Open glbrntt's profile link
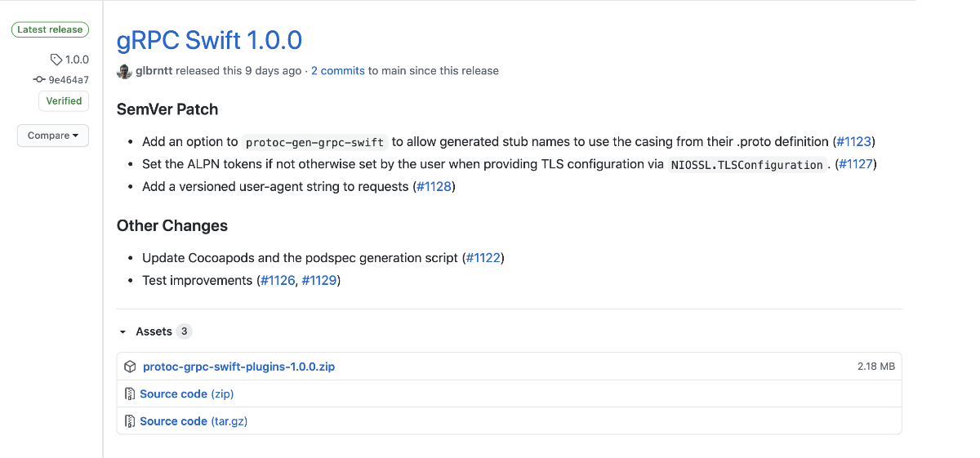 (x=154, y=71)
